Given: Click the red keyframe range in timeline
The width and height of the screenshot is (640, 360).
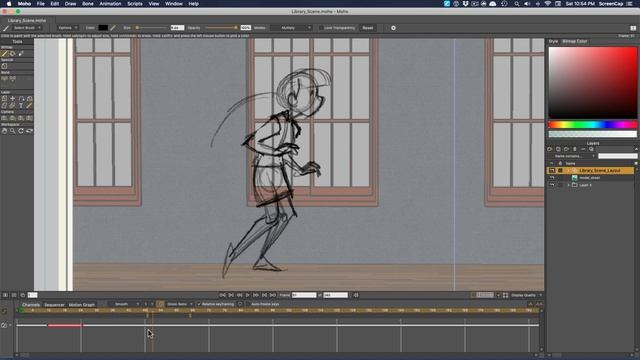Looking at the screenshot, I should [x=64, y=325].
